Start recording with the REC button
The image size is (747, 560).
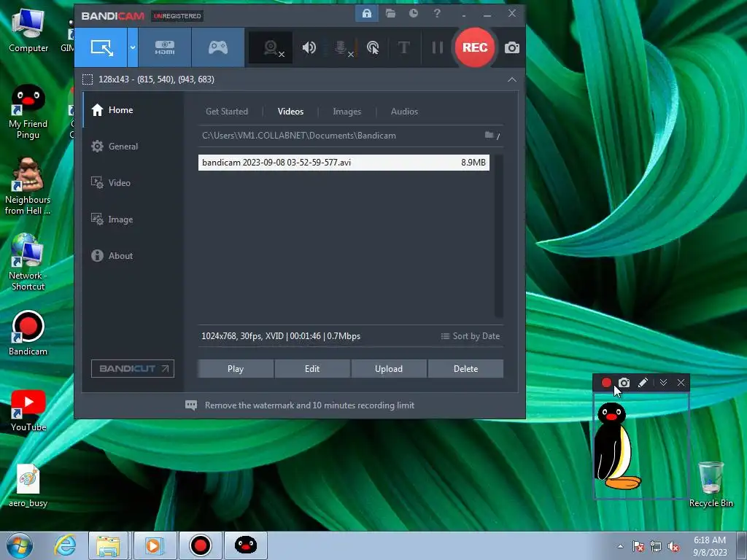click(474, 47)
